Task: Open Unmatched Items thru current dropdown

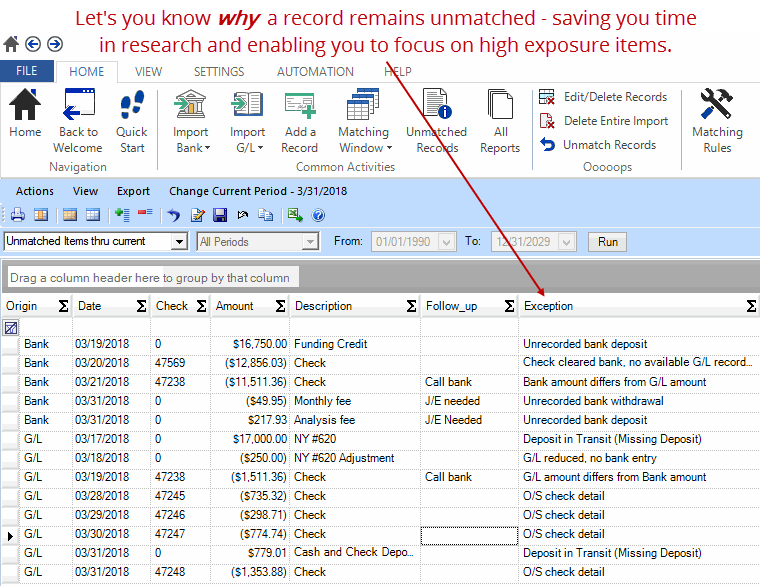Action: pyautogui.click(x=179, y=241)
